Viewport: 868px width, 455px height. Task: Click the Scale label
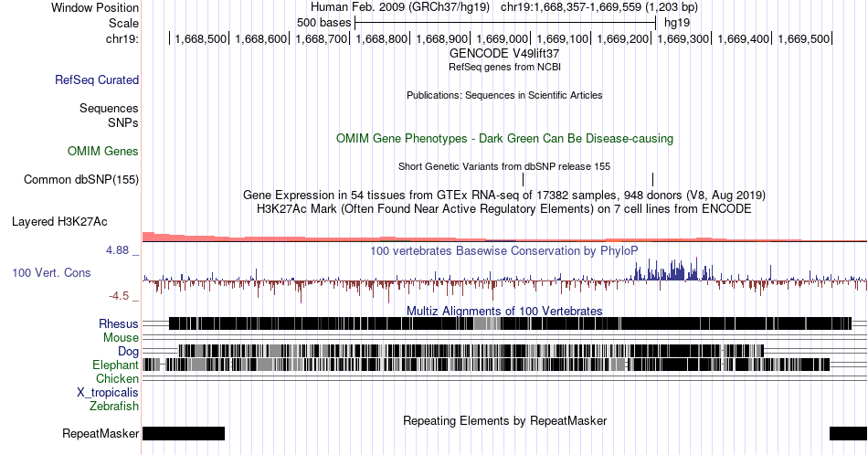pyautogui.click(x=123, y=23)
